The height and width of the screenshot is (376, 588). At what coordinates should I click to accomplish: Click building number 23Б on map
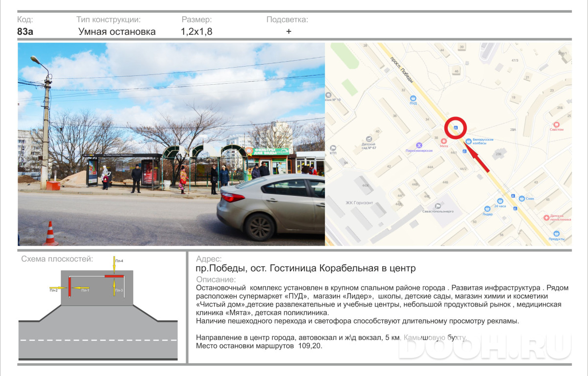(x=498, y=154)
